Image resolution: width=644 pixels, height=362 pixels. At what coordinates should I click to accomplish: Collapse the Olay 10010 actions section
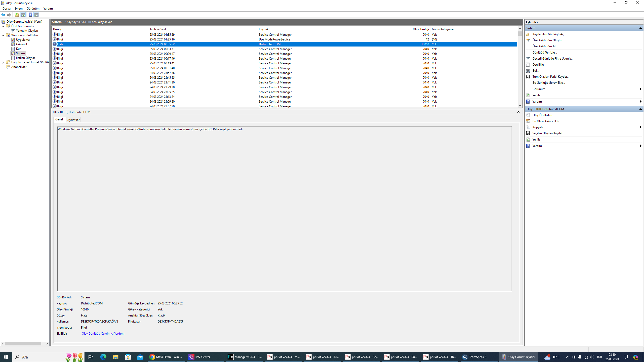(640, 109)
